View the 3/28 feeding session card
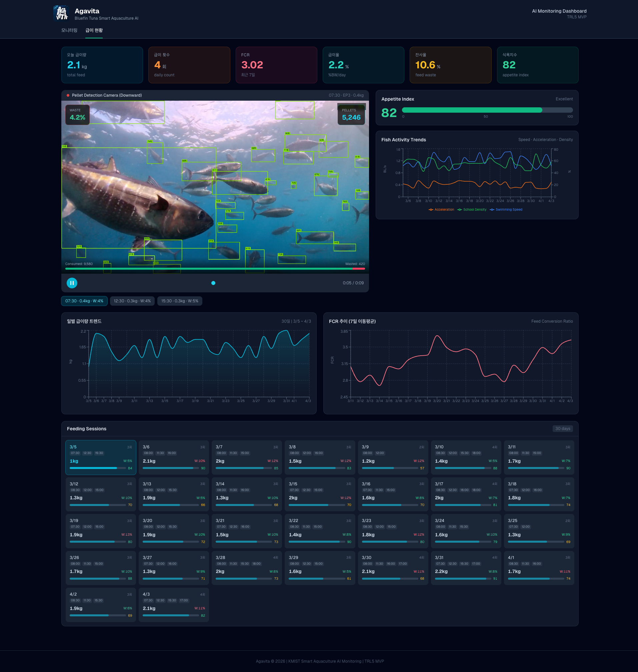This screenshot has height=672, width=638. (247, 568)
